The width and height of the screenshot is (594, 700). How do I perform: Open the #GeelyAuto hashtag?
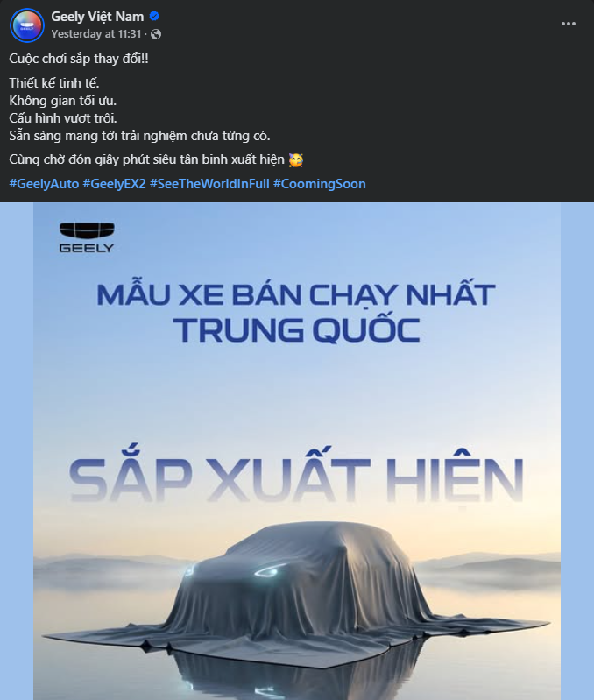tap(44, 184)
